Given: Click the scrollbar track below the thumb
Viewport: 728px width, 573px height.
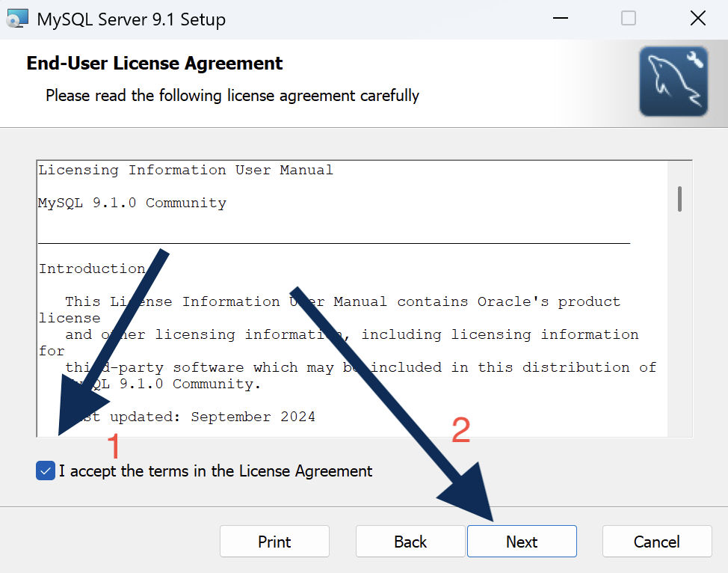Looking at the screenshot, I should [679, 325].
